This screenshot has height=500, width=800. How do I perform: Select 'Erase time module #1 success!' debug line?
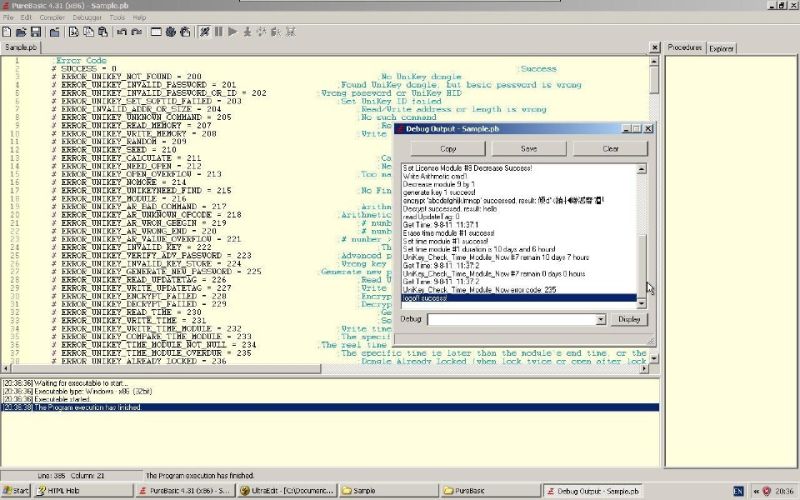point(519,233)
